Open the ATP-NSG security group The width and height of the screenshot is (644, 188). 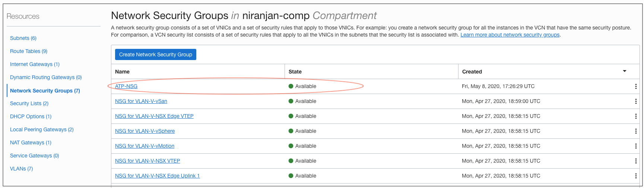126,86
